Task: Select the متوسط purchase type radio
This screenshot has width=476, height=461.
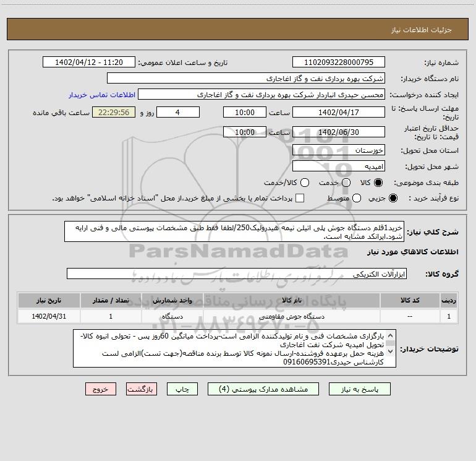Action: click(357, 198)
